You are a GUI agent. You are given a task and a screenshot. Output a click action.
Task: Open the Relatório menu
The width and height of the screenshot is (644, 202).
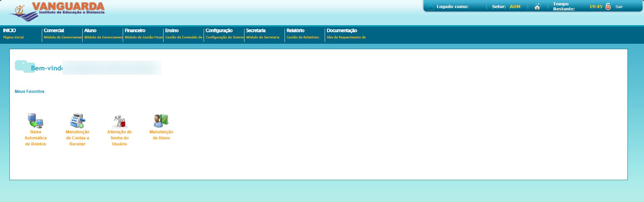(x=295, y=30)
